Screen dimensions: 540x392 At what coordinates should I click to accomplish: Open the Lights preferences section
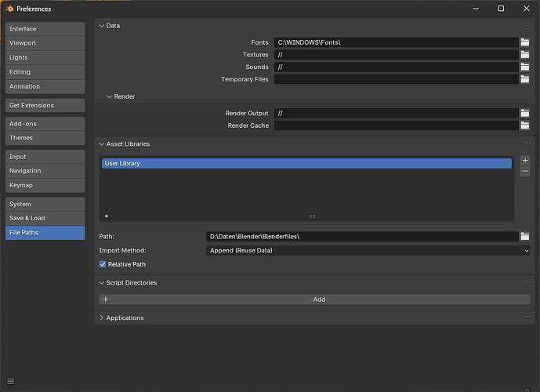pyautogui.click(x=45, y=57)
